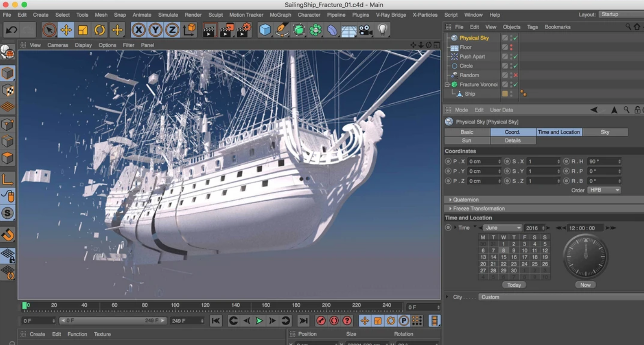
Task: Toggle X axis lock
Action: click(x=138, y=30)
